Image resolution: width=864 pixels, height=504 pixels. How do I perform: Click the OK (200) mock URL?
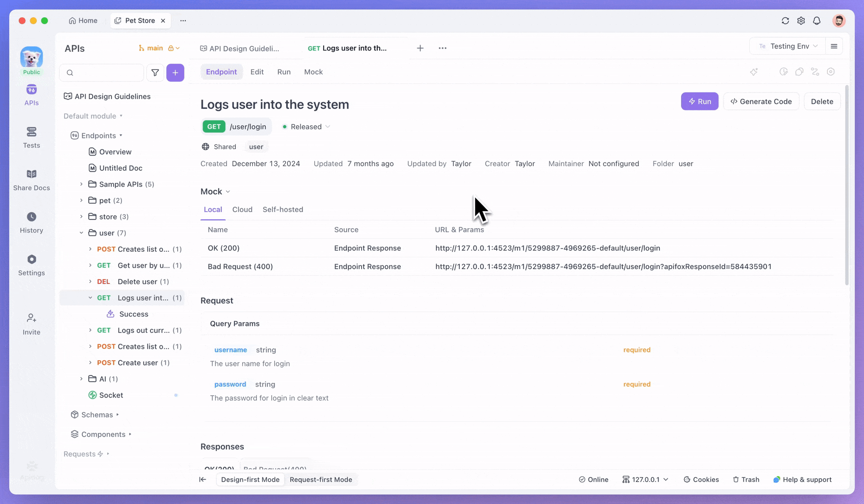click(548, 248)
